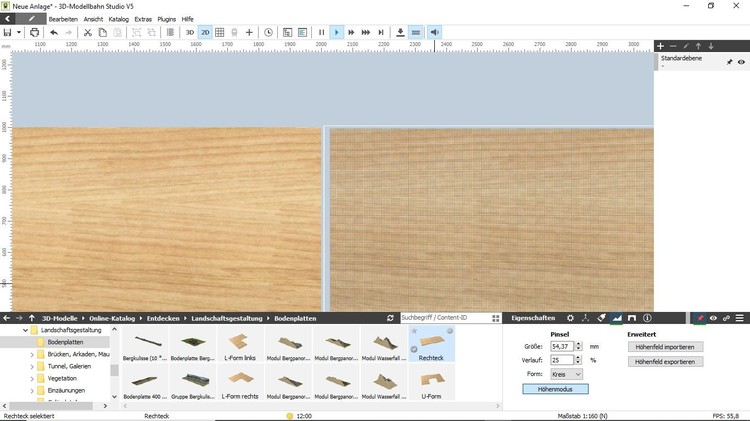Click Höhenfeld exportieren button
Screen dimensions: 750x421
[x=665, y=361]
